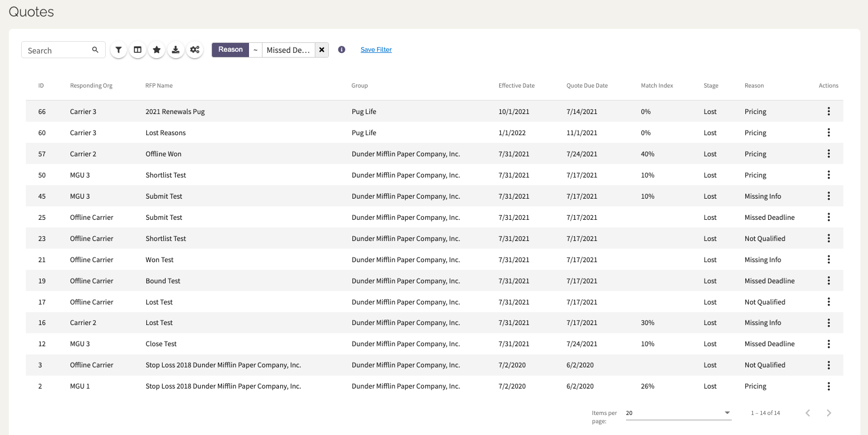Sort by RFP Name column header
The width and height of the screenshot is (868, 435).
159,86
